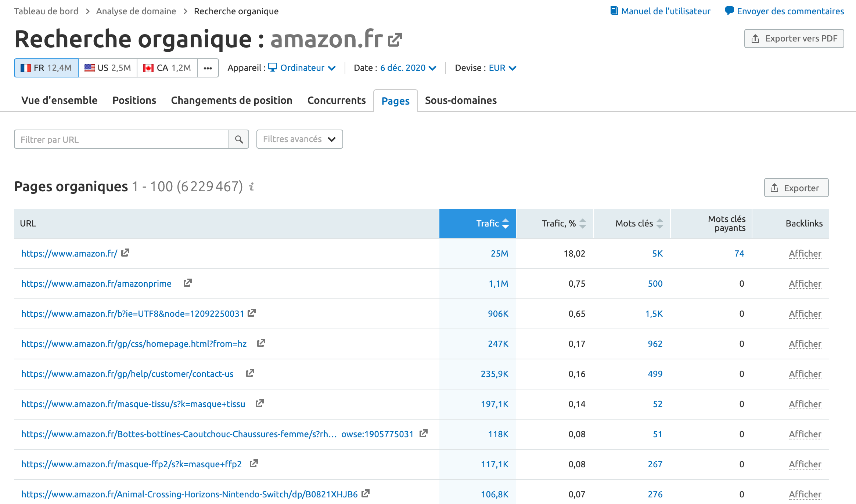The width and height of the screenshot is (856, 504).
Task: Click 962 keywords in homepage.html row
Action: [x=655, y=344]
